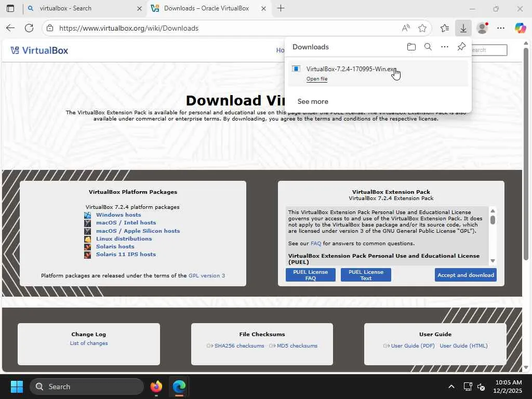Open List of changes link

[x=89, y=343]
